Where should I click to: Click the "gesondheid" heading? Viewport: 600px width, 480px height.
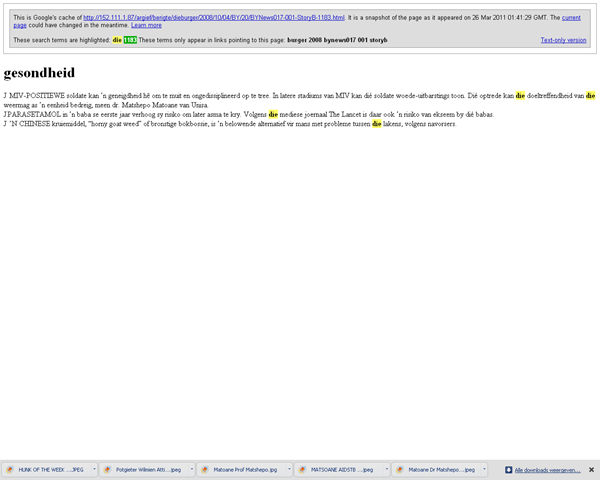click(x=39, y=73)
